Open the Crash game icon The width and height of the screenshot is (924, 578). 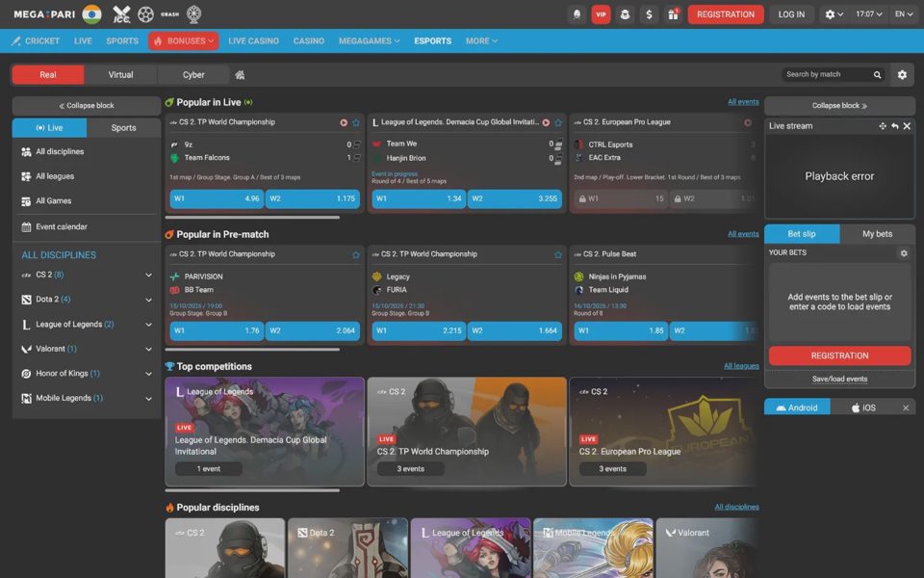[169, 14]
